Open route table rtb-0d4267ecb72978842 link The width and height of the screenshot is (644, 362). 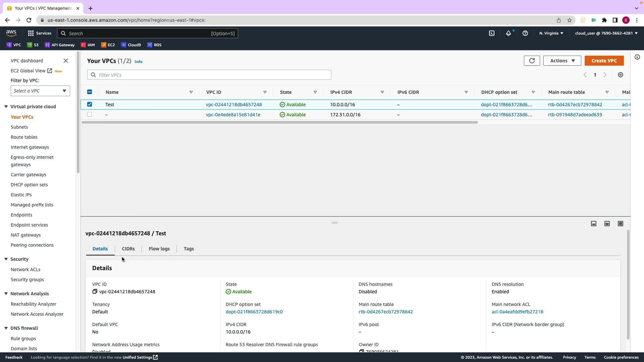pos(575,105)
